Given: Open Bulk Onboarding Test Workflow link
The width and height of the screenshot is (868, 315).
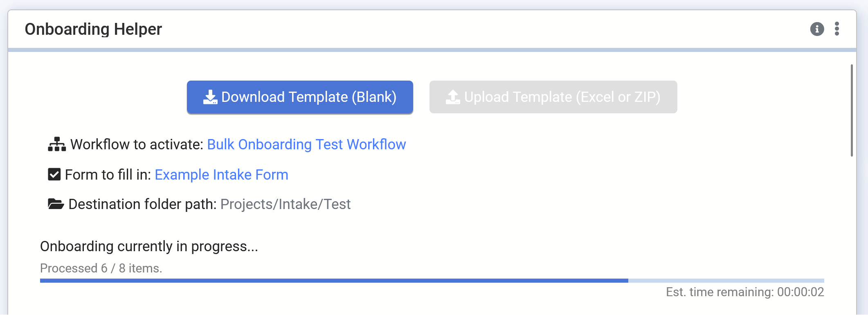Looking at the screenshot, I should (x=306, y=144).
